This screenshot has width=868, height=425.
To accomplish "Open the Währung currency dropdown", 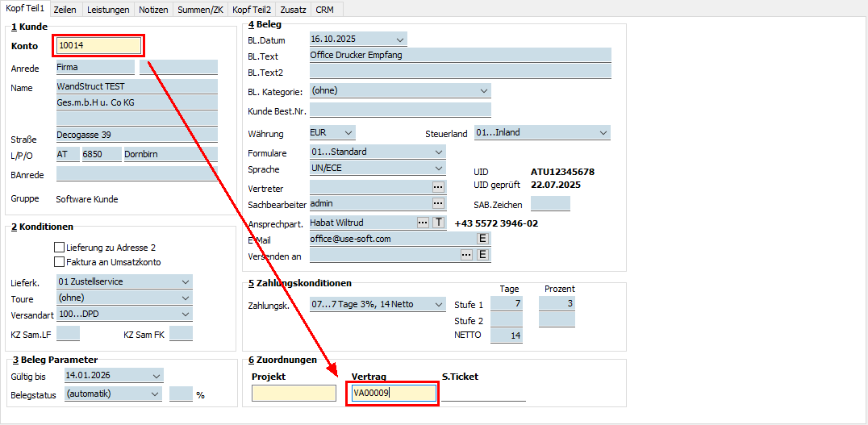I will point(348,133).
